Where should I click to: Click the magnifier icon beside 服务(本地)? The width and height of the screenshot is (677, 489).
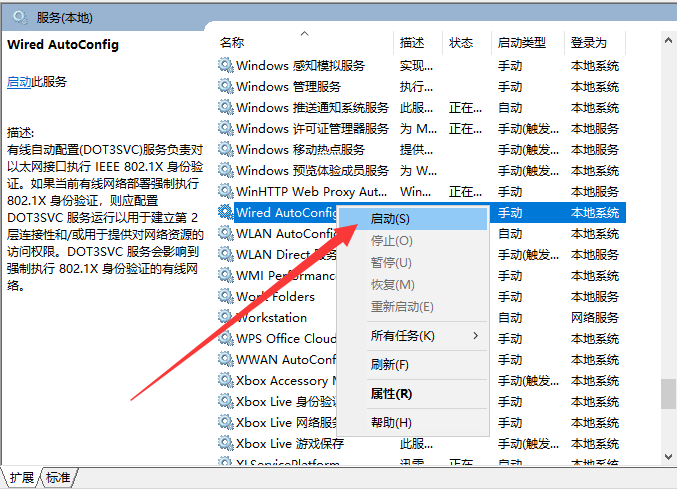coord(19,17)
